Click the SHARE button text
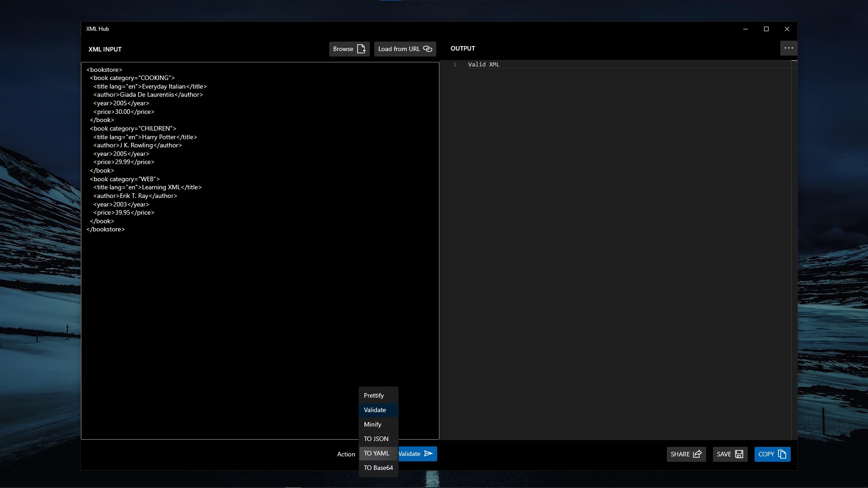Screen dimensions: 868x488 680,454
